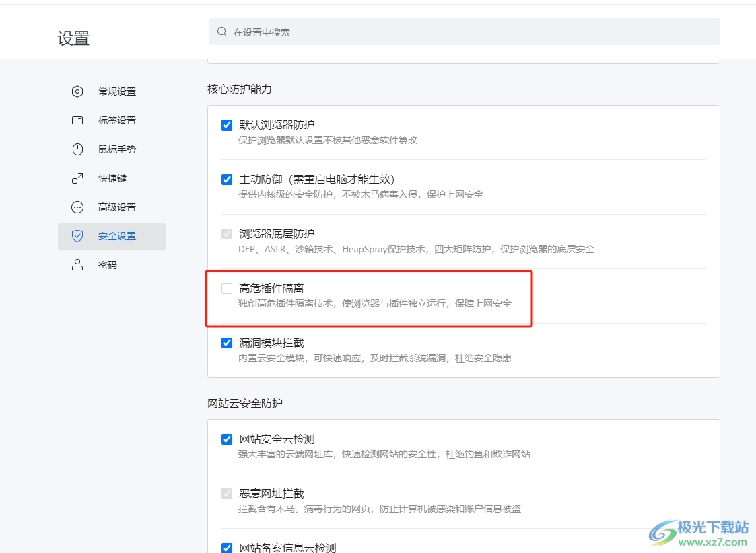Click the 常规设置 hexagon gear icon
This screenshot has height=553, width=756.
(x=77, y=91)
